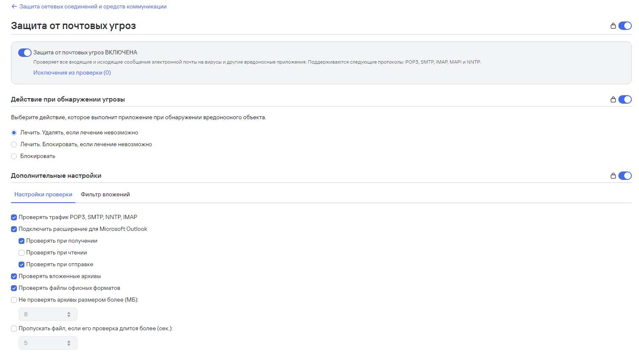This screenshot has height=364, width=639.
Task: Toggle switch for Дополнительные настройки section
Action: pyautogui.click(x=625, y=176)
